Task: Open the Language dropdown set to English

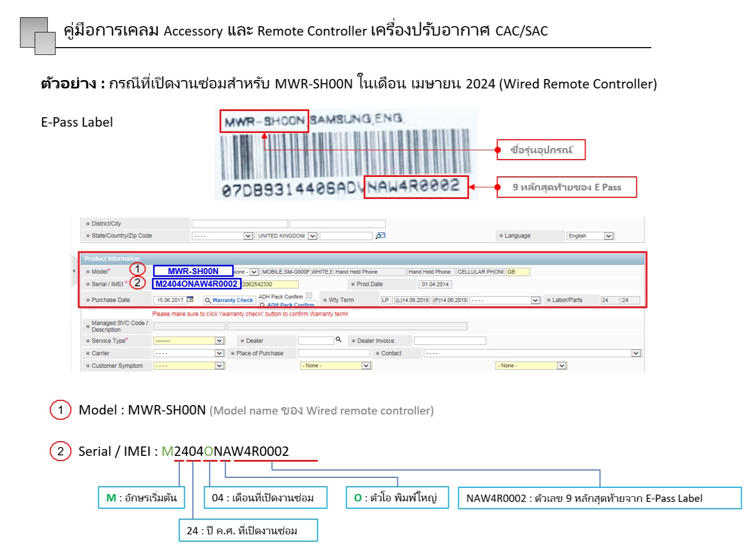Action: tap(590, 236)
